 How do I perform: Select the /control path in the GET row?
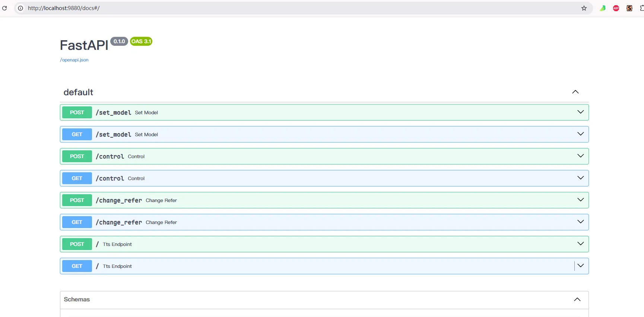tap(110, 179)
